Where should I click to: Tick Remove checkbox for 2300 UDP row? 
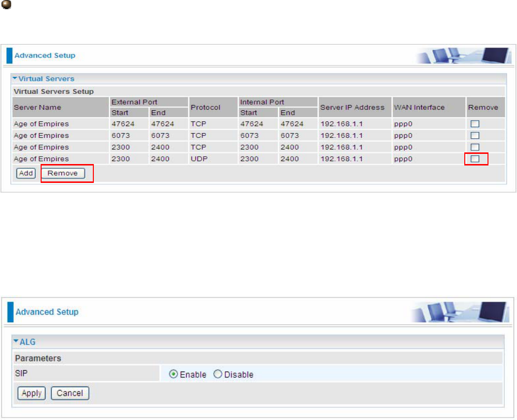click(475, 159)
